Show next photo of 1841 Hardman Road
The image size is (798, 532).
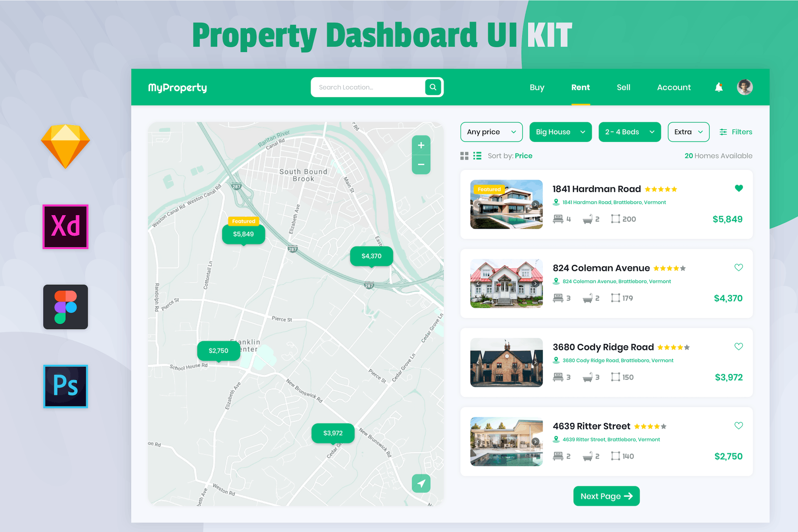tap(535, 204)
